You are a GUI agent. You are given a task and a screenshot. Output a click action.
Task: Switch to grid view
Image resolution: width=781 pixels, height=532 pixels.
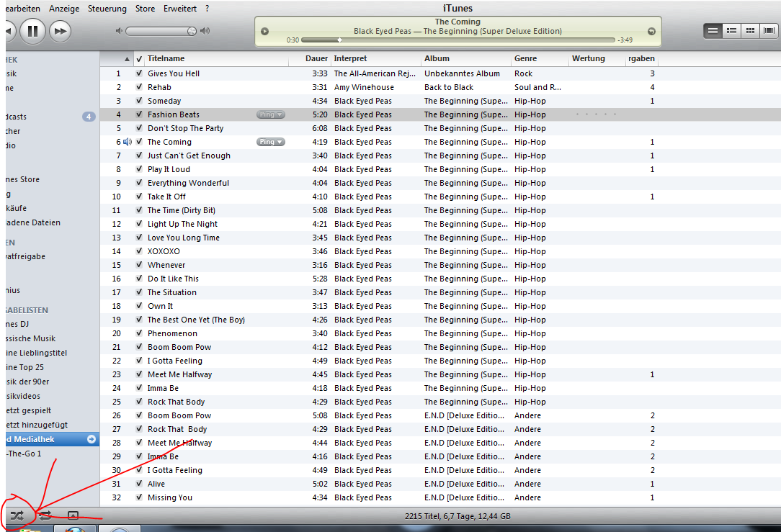coord(750,31)
